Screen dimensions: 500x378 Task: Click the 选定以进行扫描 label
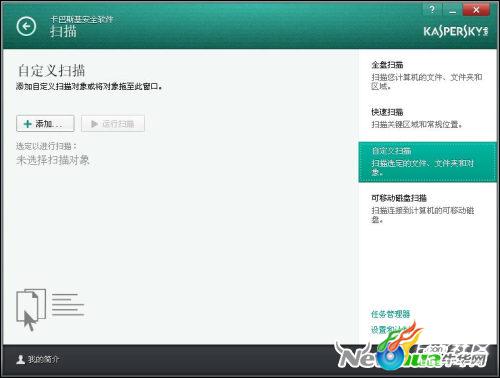point(46,146)
